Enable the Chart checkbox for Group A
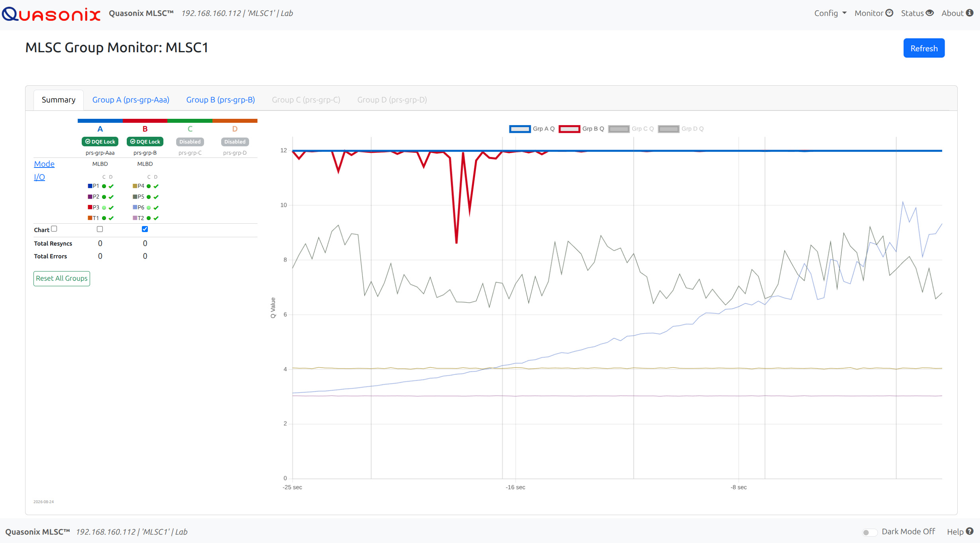 click(x=100, y=229)
